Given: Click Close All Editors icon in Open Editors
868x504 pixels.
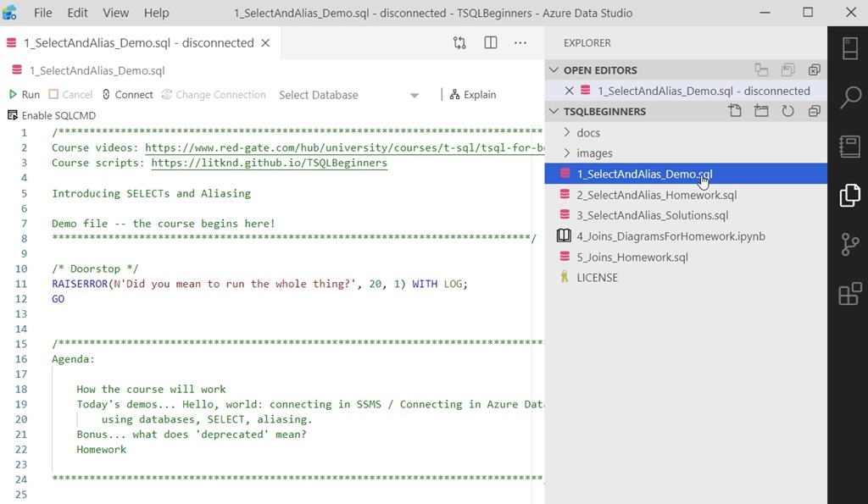Looking at the screenshot, I should [814, 70].
